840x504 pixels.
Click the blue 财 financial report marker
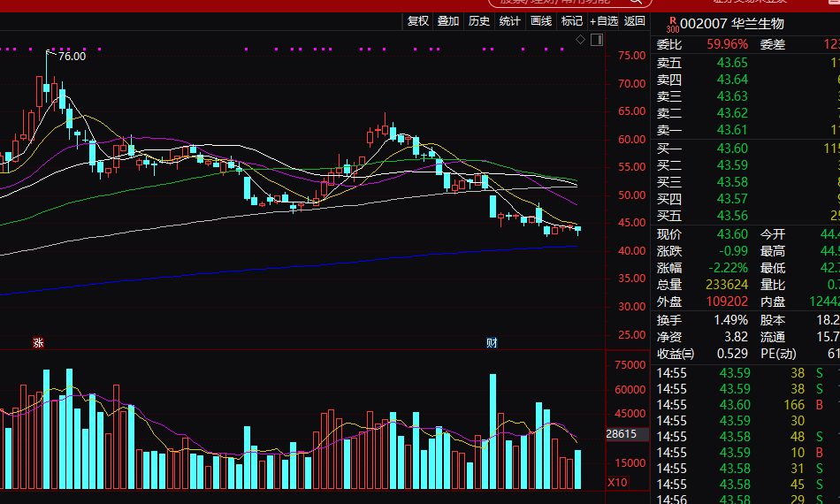pyautogui.click(x=492, y=342)
